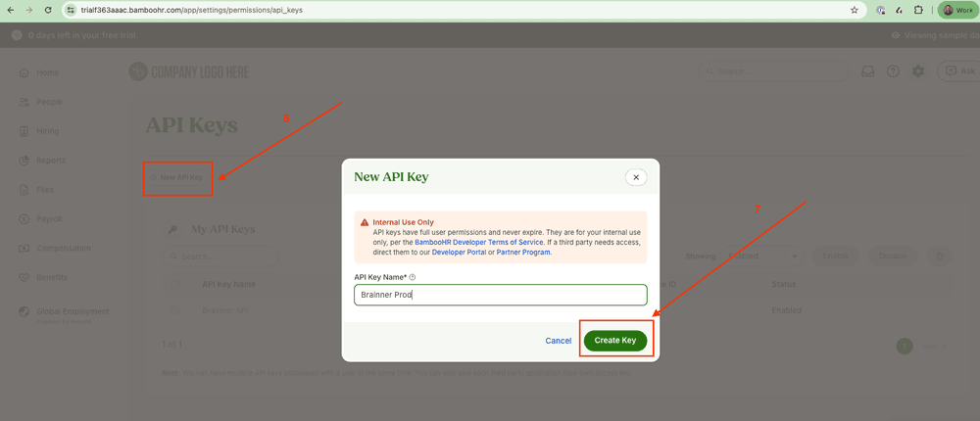The width and height of the screenshot is (980, 421).
Task: Click the Home house icon
Action: click(24, 73)
